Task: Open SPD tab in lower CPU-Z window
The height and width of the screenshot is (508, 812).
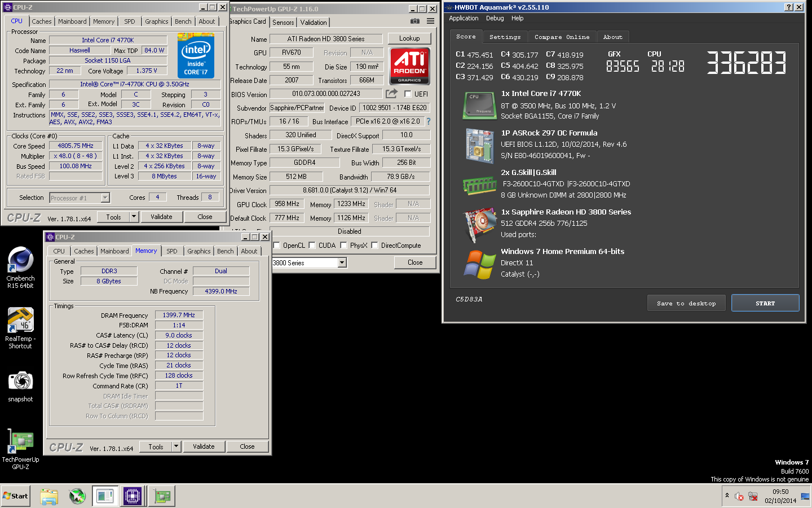Action: pyautogui.click(x=172, y=251)
